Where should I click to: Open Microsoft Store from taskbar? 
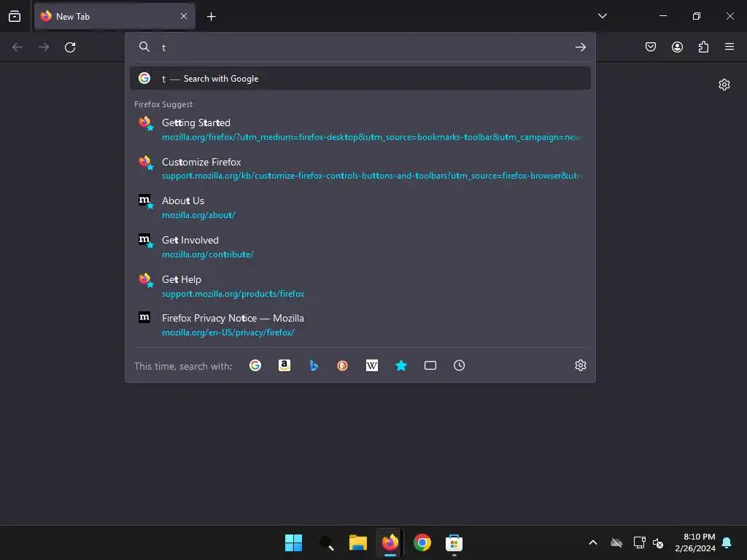pyautogui.click(x=454, y=542)
